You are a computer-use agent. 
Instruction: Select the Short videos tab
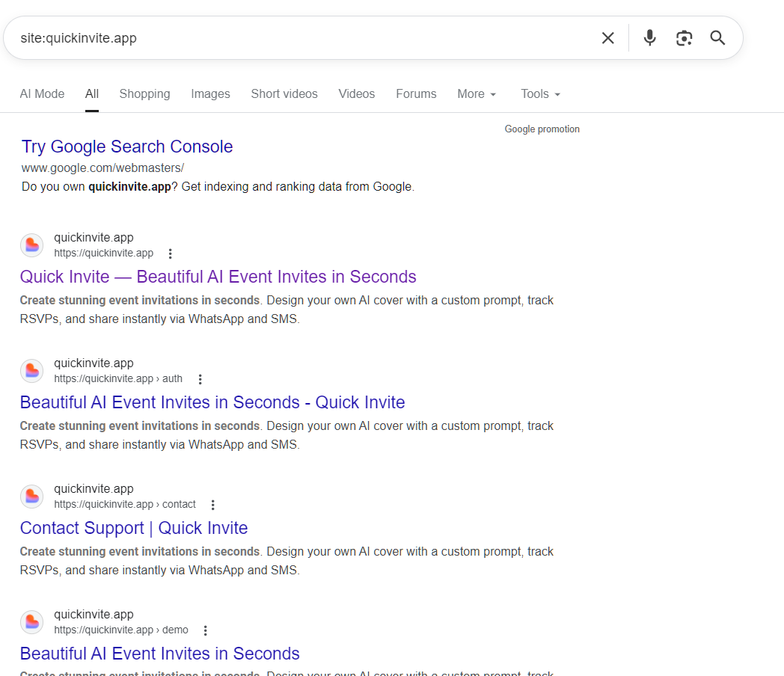pyautogui.click(x=284, y=94)
